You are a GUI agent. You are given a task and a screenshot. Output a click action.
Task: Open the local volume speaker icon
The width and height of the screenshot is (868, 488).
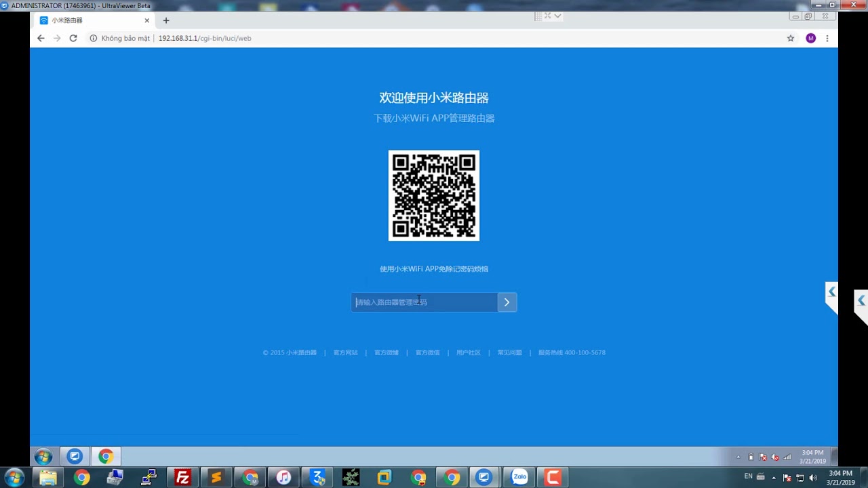813,478
